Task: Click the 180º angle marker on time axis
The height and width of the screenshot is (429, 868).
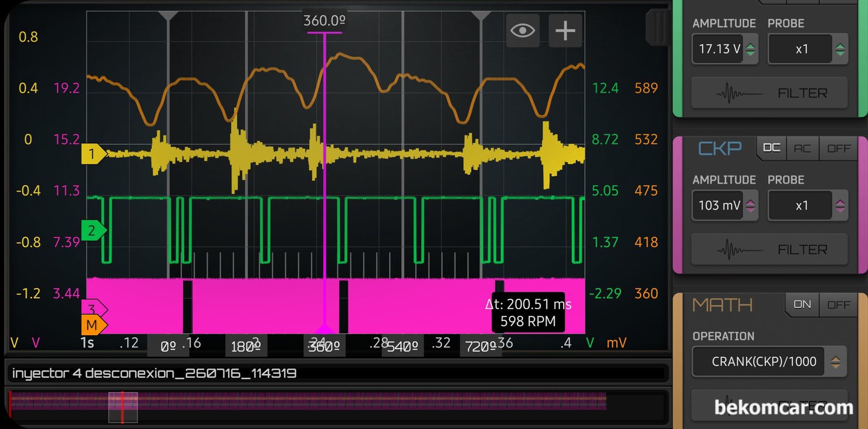Action: tap(246, 347)
